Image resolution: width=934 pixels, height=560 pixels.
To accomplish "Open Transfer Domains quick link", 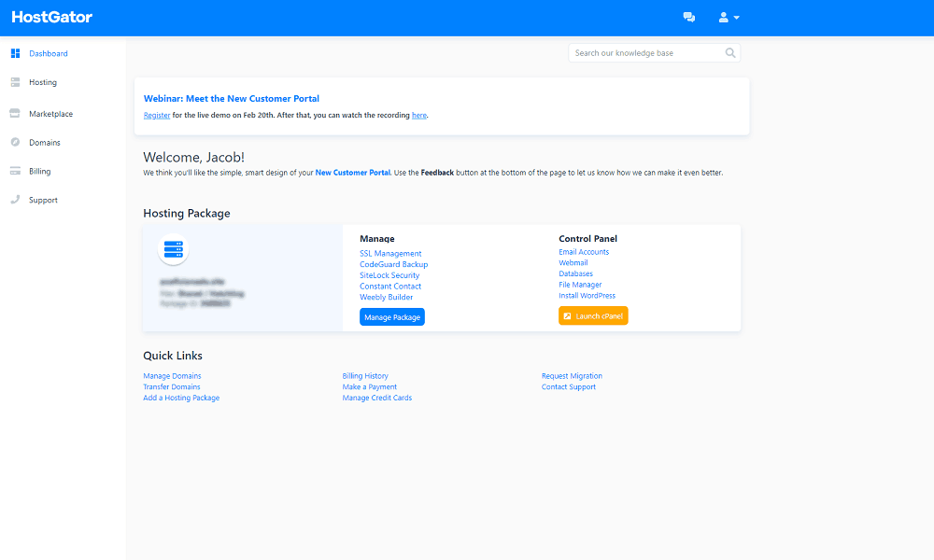I will tap(172, 386).
